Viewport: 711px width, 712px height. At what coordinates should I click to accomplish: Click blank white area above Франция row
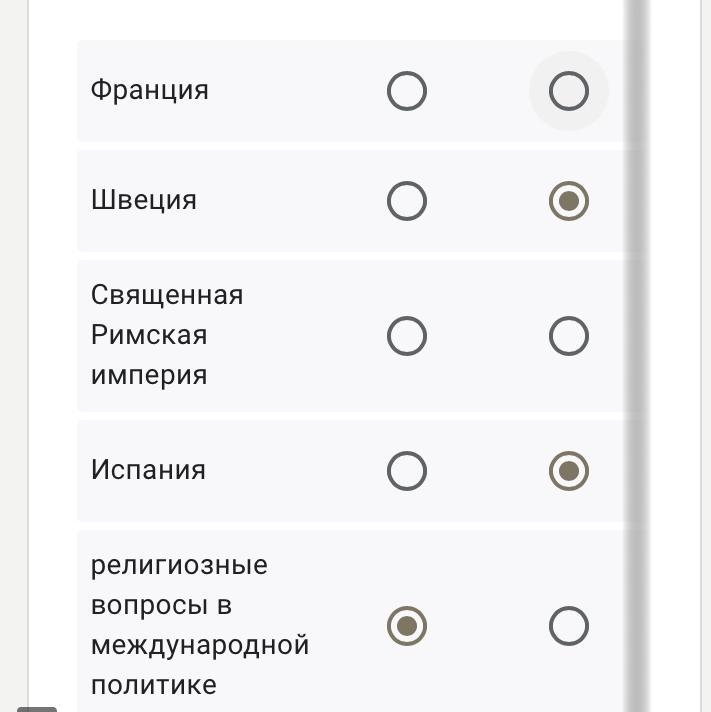coord(330,18)
